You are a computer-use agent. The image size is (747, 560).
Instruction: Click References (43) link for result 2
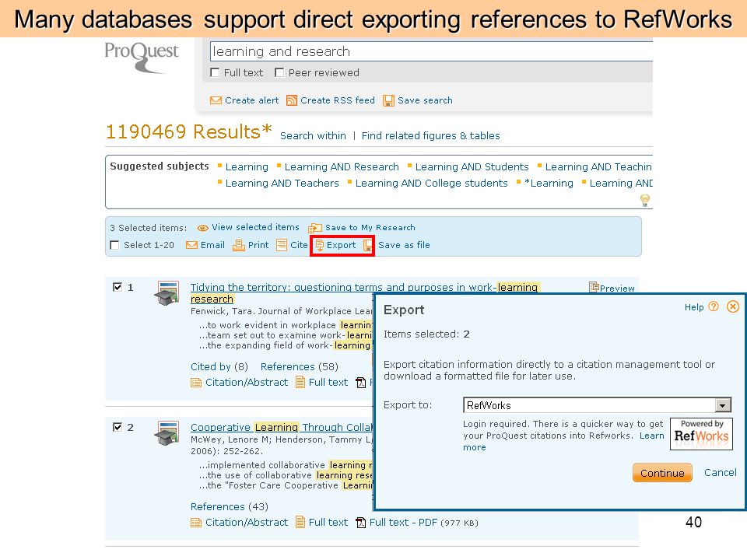click(229, 506)
